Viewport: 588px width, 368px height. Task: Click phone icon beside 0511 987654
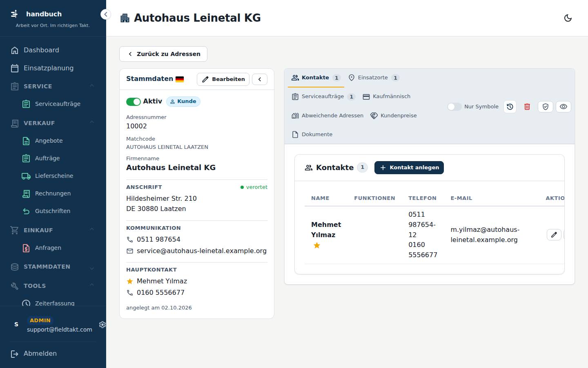tap(130, 240)
